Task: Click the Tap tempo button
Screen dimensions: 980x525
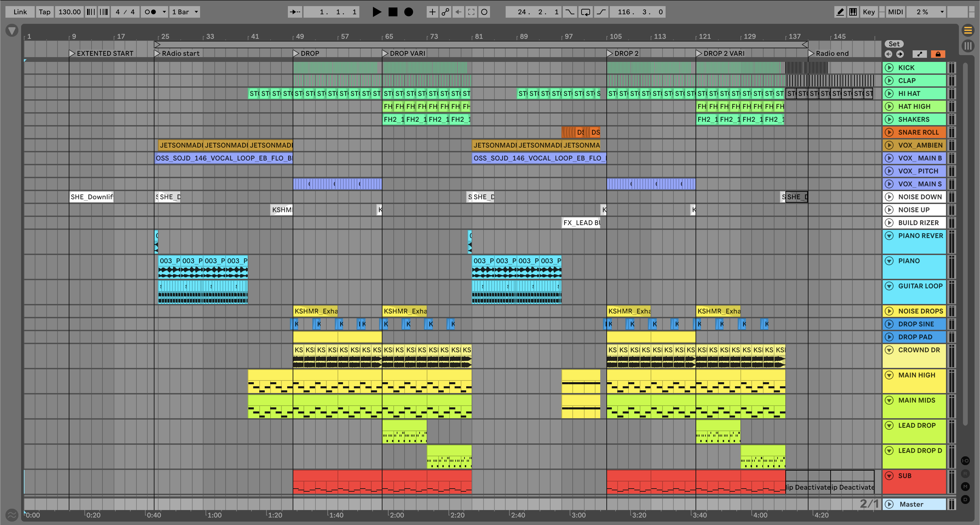Action: pyautogui.click(x=45, y=12)
